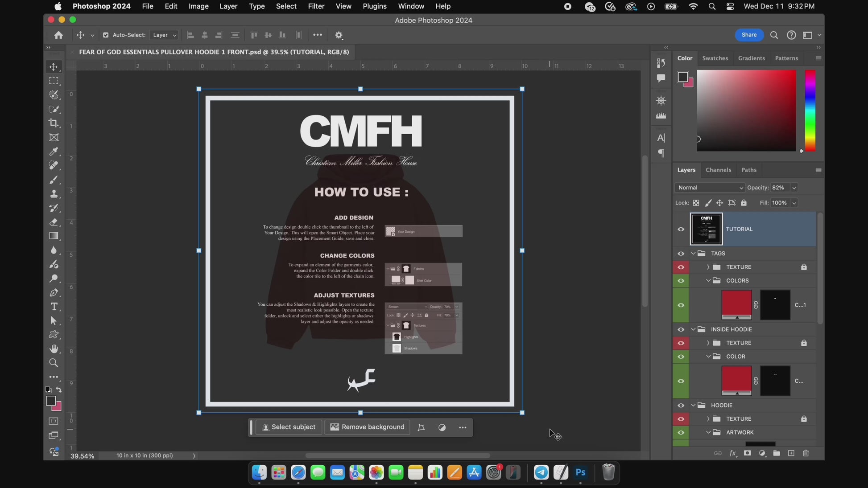The image size is (868, 488).
Task: Toggle the Auto-Select checkbox
Action: click(106, 35)
